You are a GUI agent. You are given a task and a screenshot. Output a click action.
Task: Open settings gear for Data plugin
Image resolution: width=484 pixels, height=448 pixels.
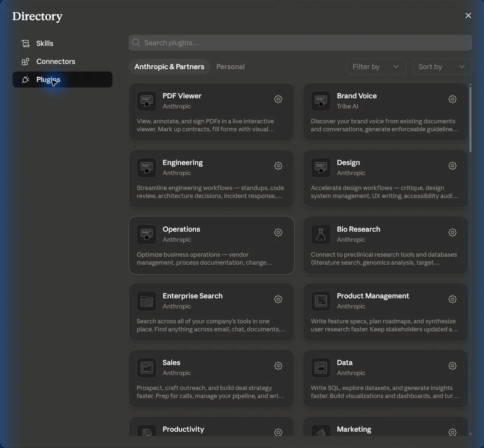coord(453,366)
